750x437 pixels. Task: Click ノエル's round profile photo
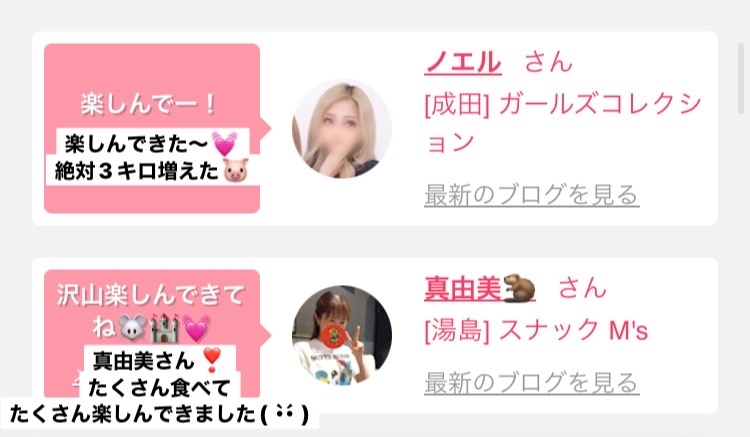tap(342, 129)
